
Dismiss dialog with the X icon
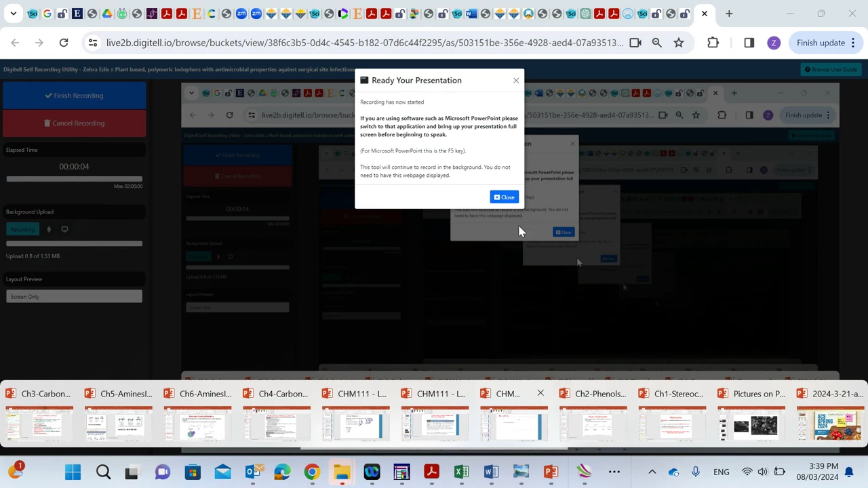click(516, 81)
